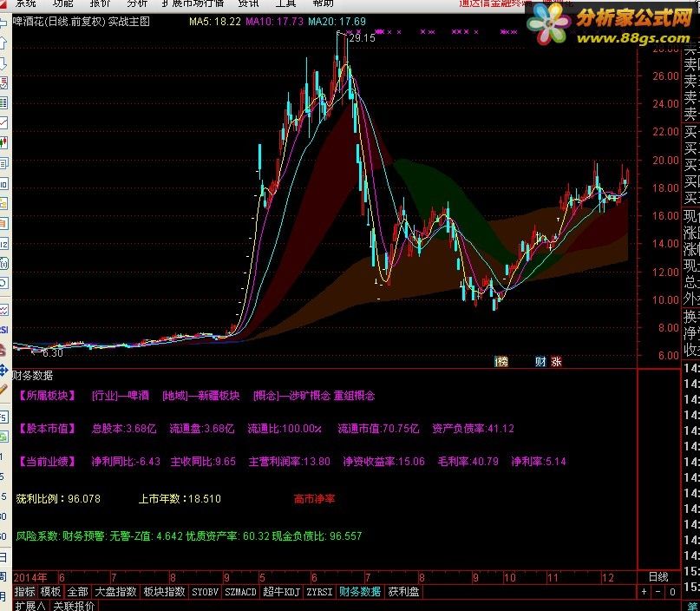Open the 帮助 menu
The image size is (700, 611).
(x=324, y=3)
